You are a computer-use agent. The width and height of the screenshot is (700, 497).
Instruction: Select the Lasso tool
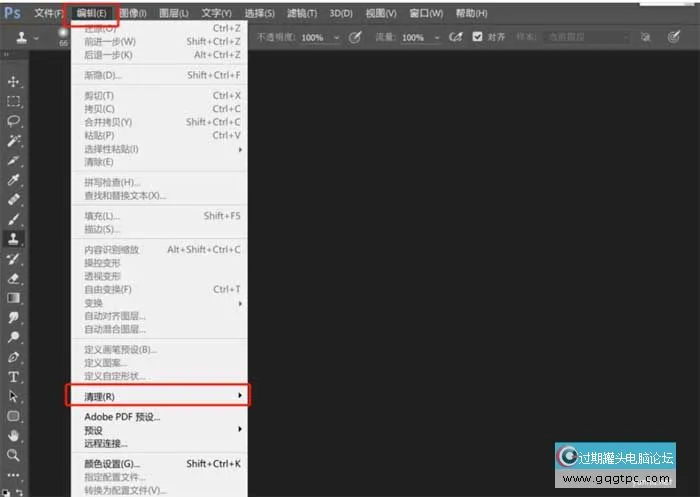(14, 120)
